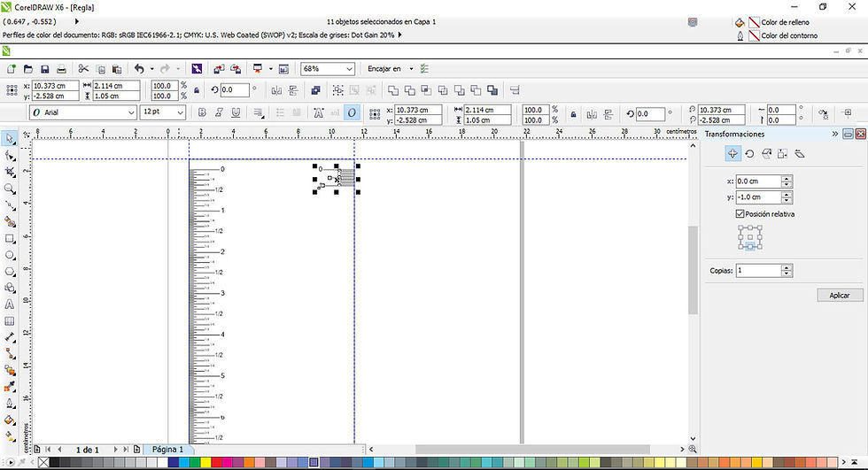
Task: Select the Rectangle tool
Action: tap(10, 238)
